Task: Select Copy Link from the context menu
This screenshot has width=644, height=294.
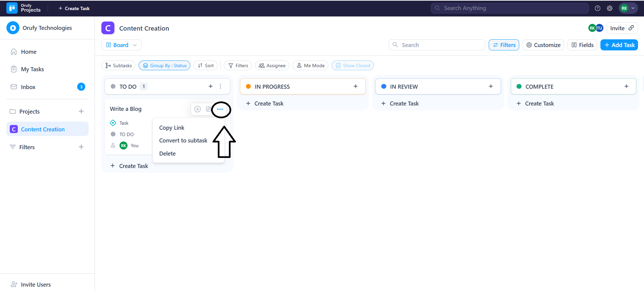Action: tap(172, 128)
